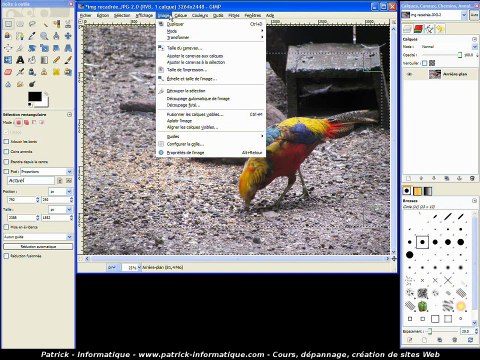This screenshot has height=360, width=480.
Task: Choose Découper la sélection menu entry
Action: pyautogui.click(x=211, y=91)
